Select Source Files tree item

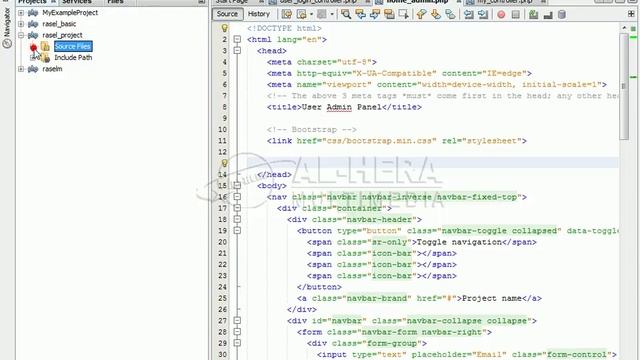[x=73, y=47]
